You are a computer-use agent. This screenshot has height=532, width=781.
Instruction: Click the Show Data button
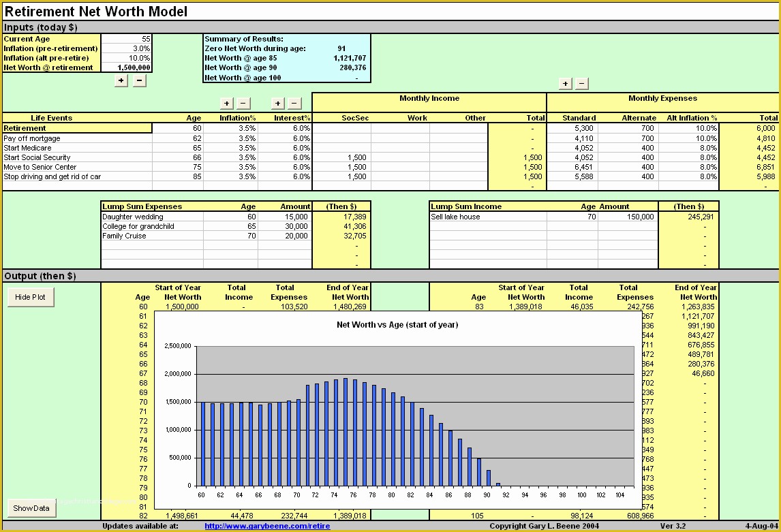(x=31, y=508)
